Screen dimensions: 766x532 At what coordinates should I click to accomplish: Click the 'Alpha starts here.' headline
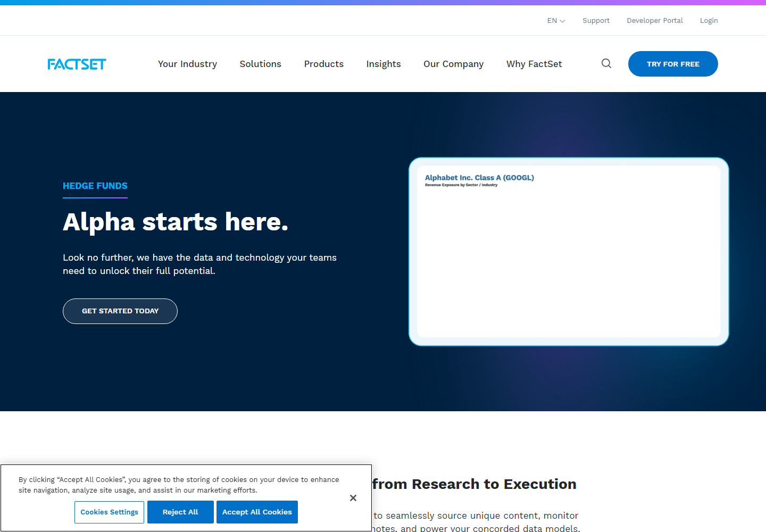(176, 222)
